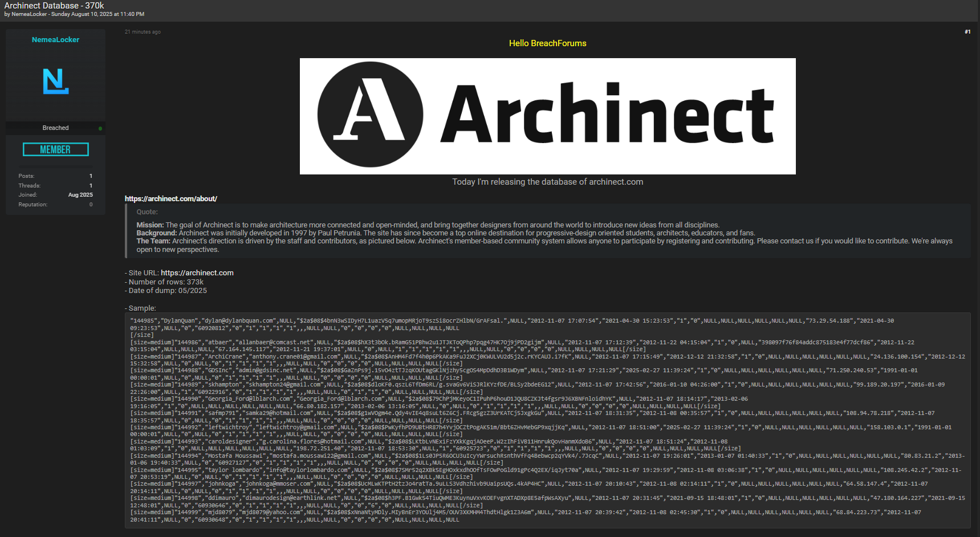Click the yellow "Hello BreachForums" greeting
The image size is (980, 537).
[x=547, y=43]
